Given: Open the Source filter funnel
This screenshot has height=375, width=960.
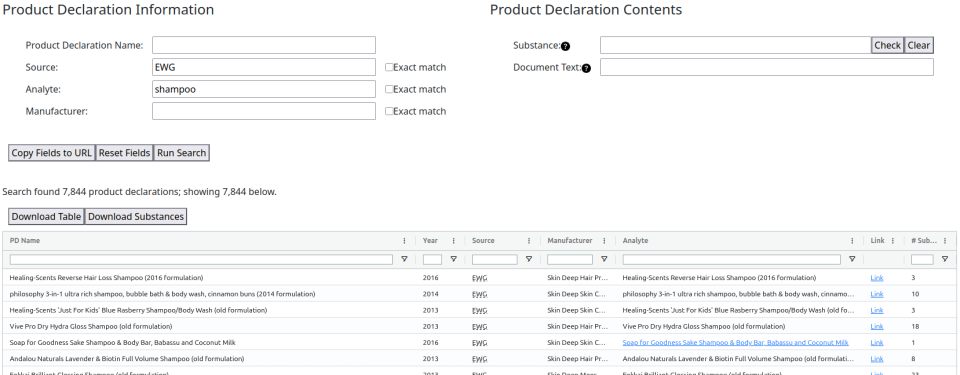Looking at the screenshot, I should pyautogui.click(x=529, y=259).
